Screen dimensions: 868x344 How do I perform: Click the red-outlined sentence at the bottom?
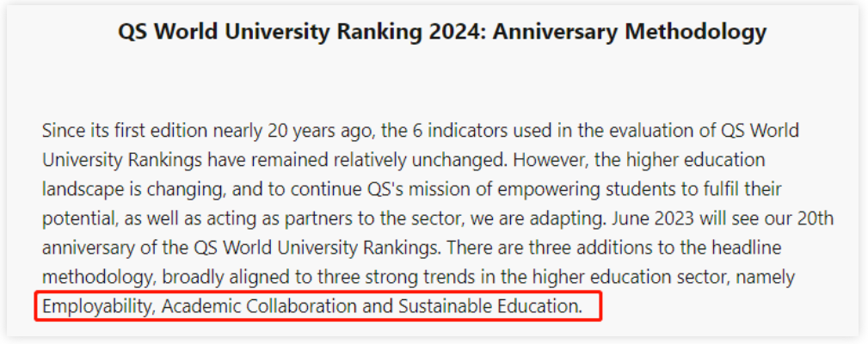317,306
